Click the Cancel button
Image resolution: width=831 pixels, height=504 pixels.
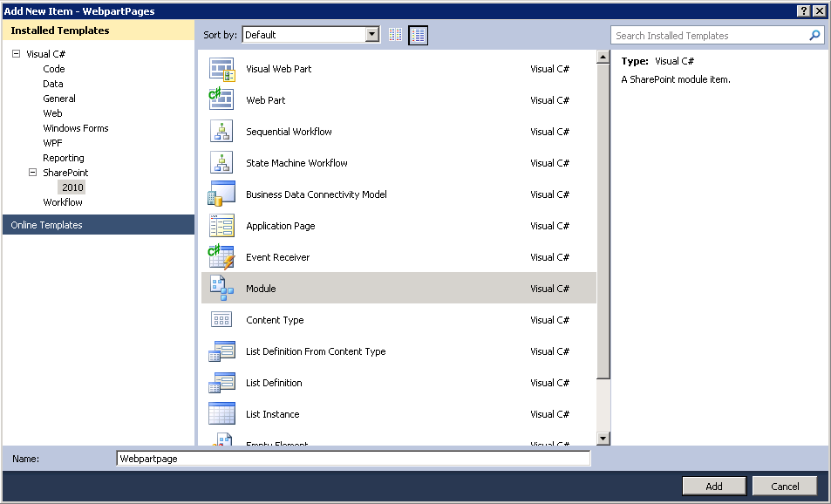(785, 486)
